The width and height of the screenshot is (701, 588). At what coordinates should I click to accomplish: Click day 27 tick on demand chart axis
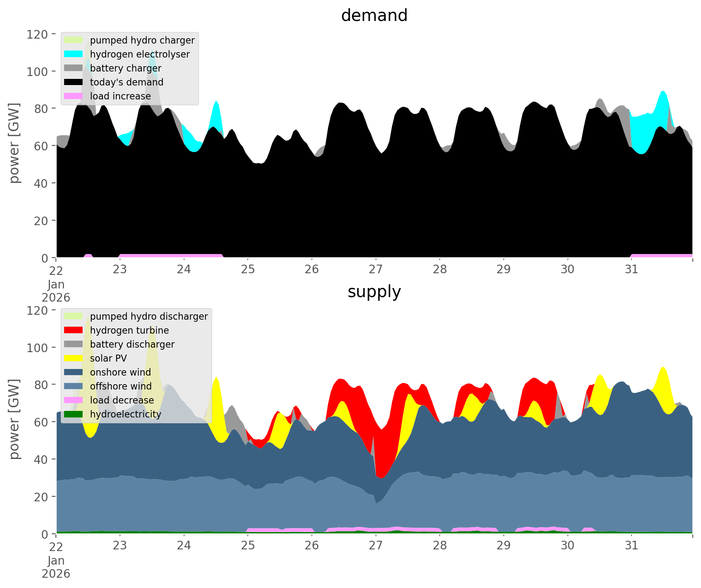(376, 270)
